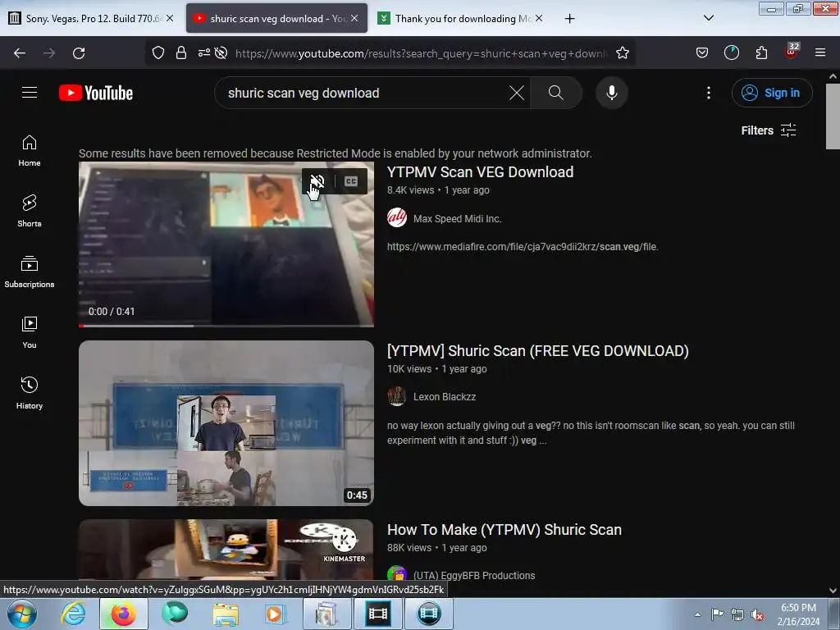The height and width of the screenshot is (630, 840).
Task: Open (UTA) EggyBFB Productions channel name
Action: click(x=474, y=575)
